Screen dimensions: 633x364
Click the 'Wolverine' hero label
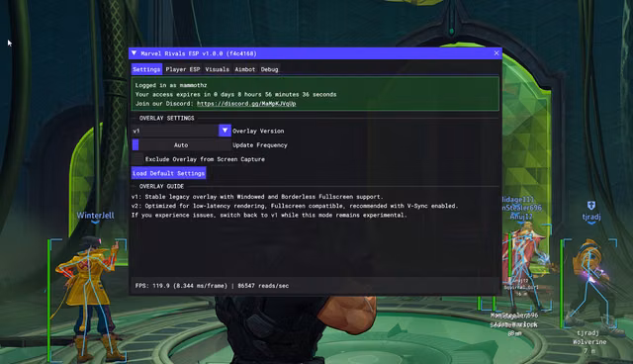coord(589,342)
